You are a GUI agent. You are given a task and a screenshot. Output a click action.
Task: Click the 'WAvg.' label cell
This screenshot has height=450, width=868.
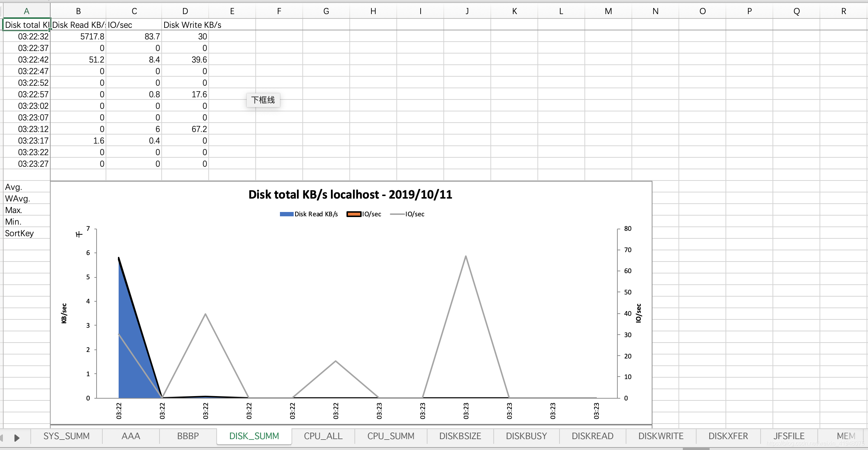[27, 198]
